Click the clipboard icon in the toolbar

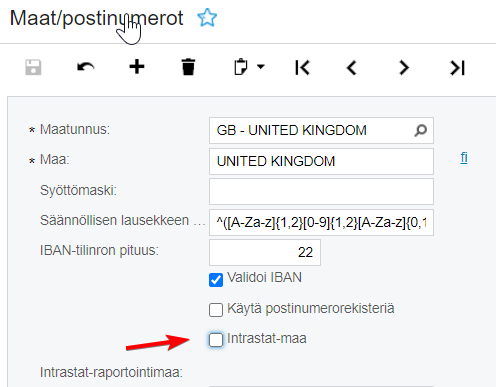tap(241, 67)
